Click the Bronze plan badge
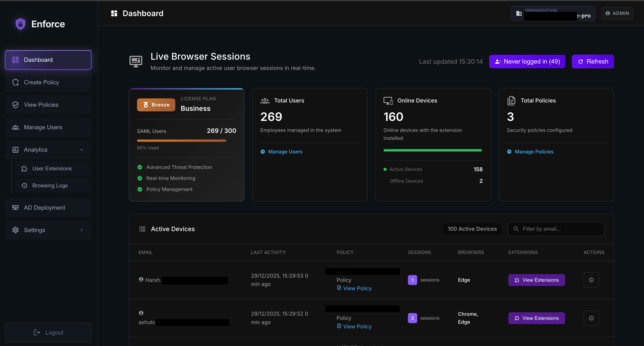The width and height of the screenshot is (644, 346). coord(156,105)
